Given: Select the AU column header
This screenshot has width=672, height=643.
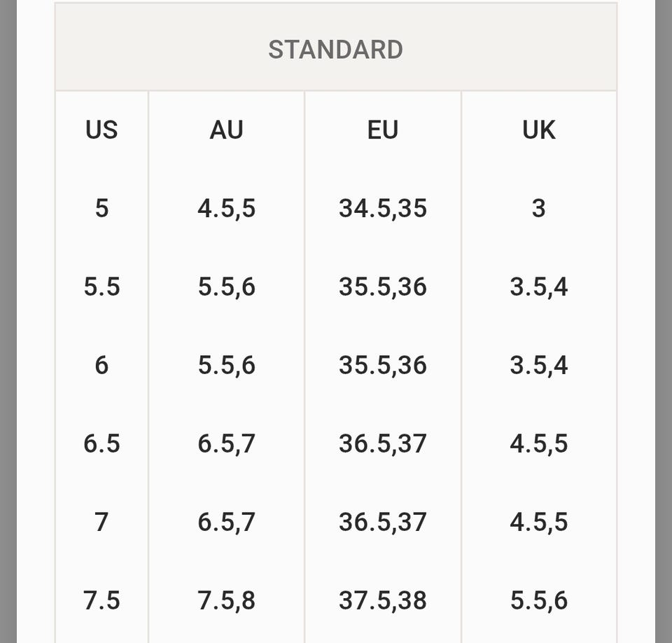Looking at the screenshot, I should point(226,130).
